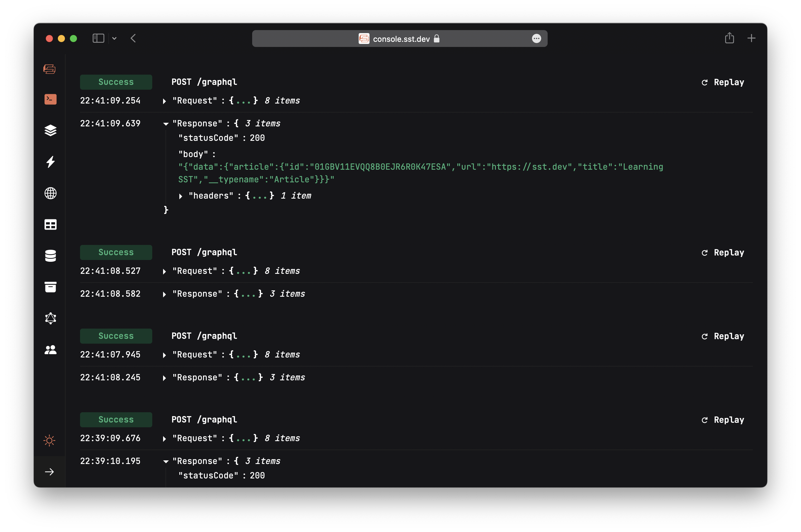Open the Stacks panel icon
The height and width of the screenshot is (532, 801).
[50, 131]
